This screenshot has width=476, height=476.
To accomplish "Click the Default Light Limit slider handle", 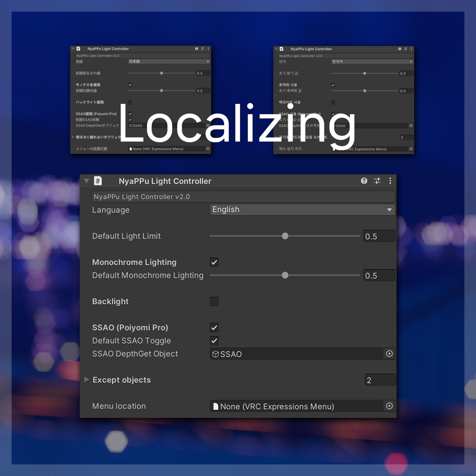I will pyautogui.click(x=285, y=236).
